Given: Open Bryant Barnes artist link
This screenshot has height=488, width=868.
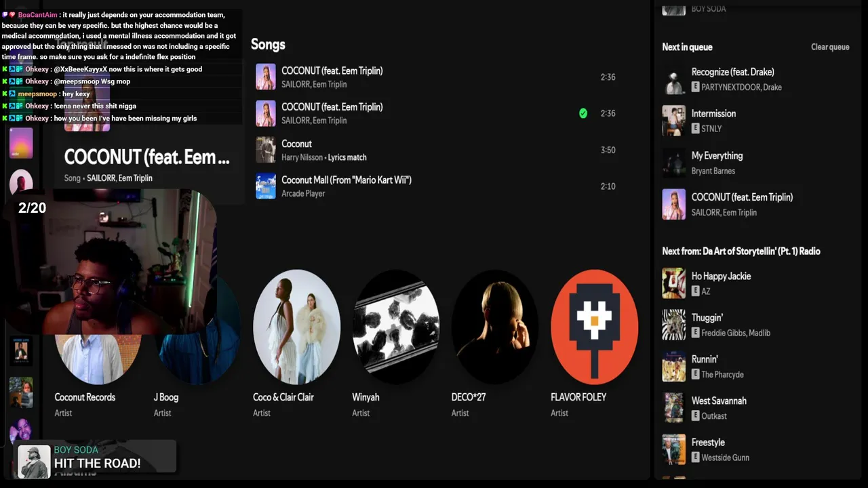Looking at the screenshot, I should (x=713, y=171).
